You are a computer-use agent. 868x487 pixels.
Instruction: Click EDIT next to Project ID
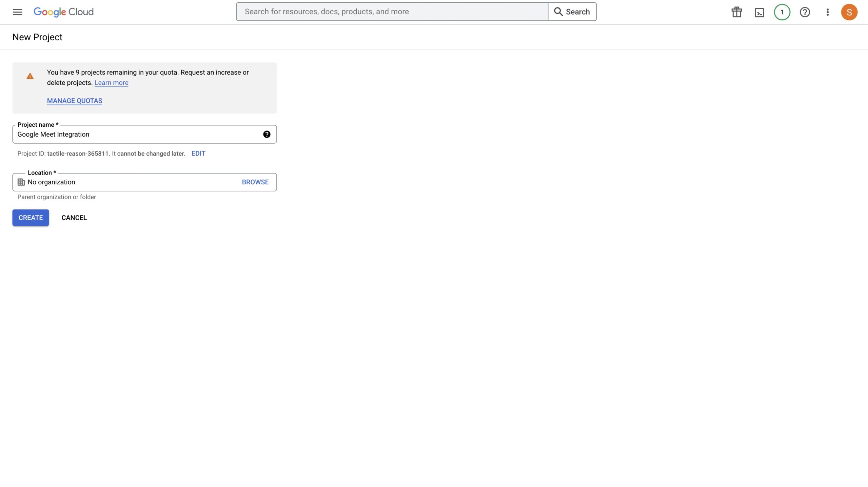(x=198, y=154)
